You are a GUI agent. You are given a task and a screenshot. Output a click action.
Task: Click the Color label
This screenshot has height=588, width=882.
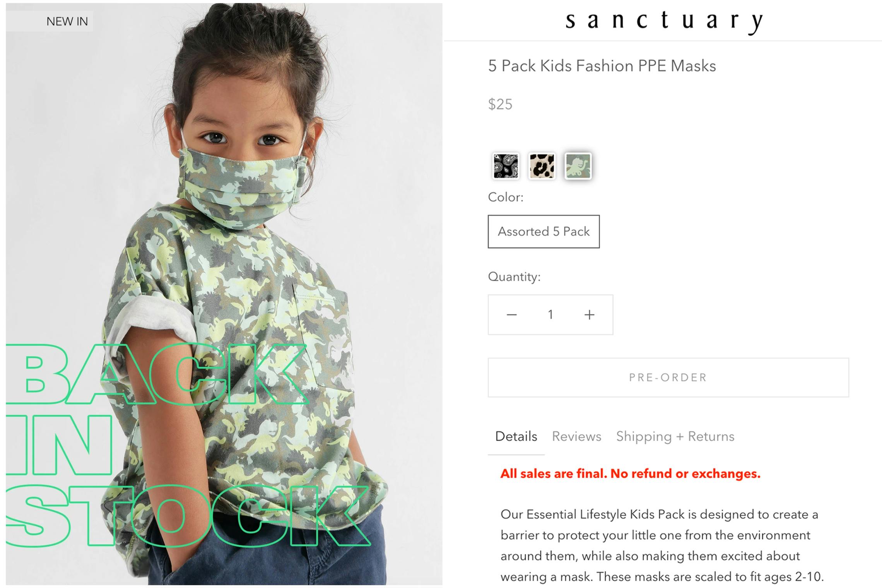point(506,197)
